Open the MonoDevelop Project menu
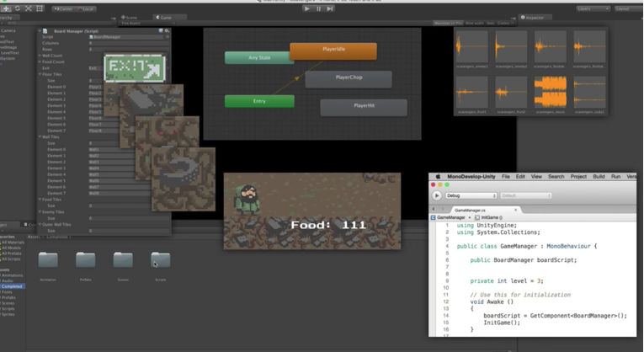644x352 pixels. click(x=578, y=177)
